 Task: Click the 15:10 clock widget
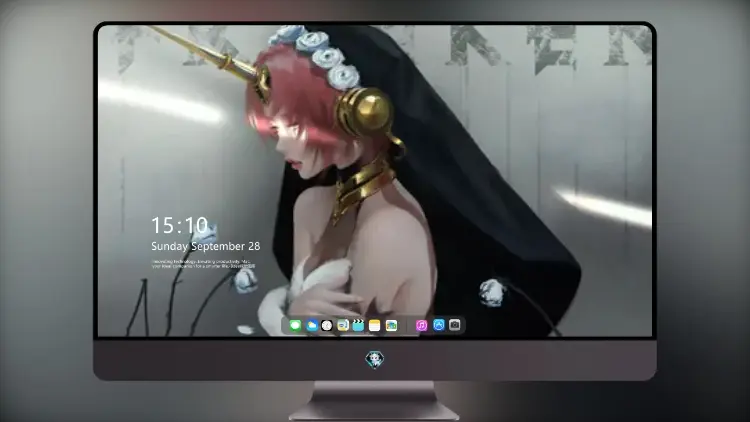tap(179, 225)
